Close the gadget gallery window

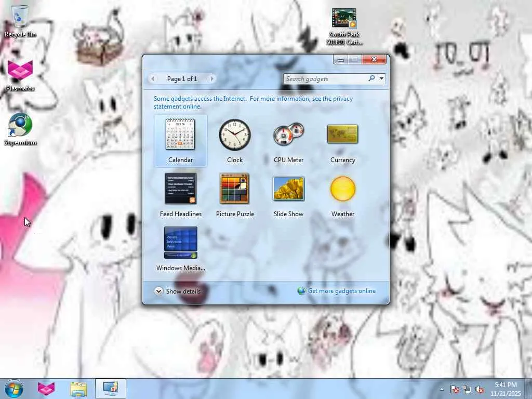point(374,59)
